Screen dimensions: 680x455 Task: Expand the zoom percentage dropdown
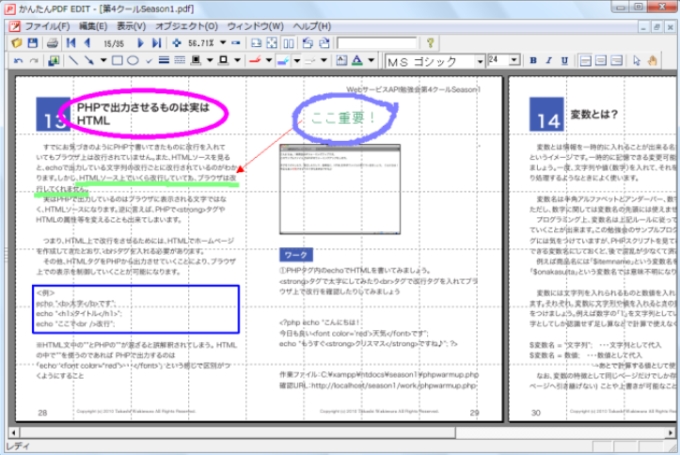coord(223,43)
